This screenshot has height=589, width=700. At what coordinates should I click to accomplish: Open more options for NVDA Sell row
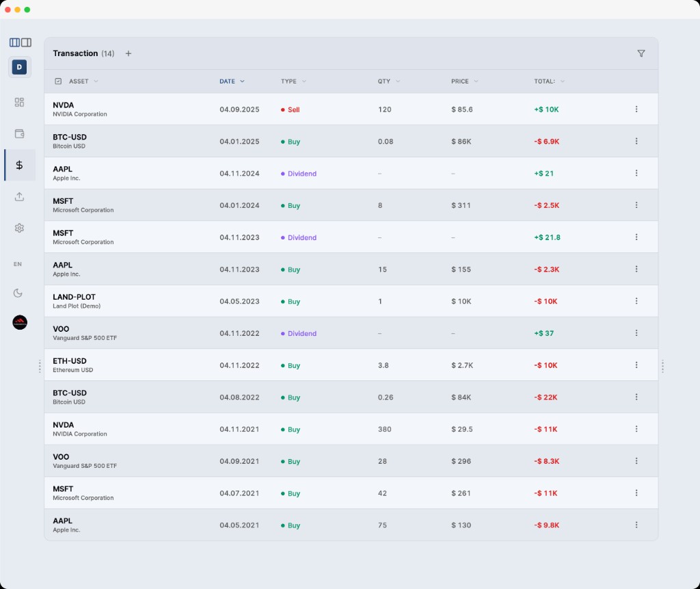point(636,109)
